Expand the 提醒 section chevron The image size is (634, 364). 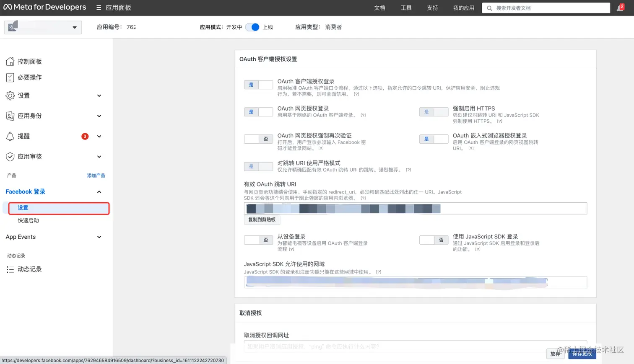coord(99,137)
